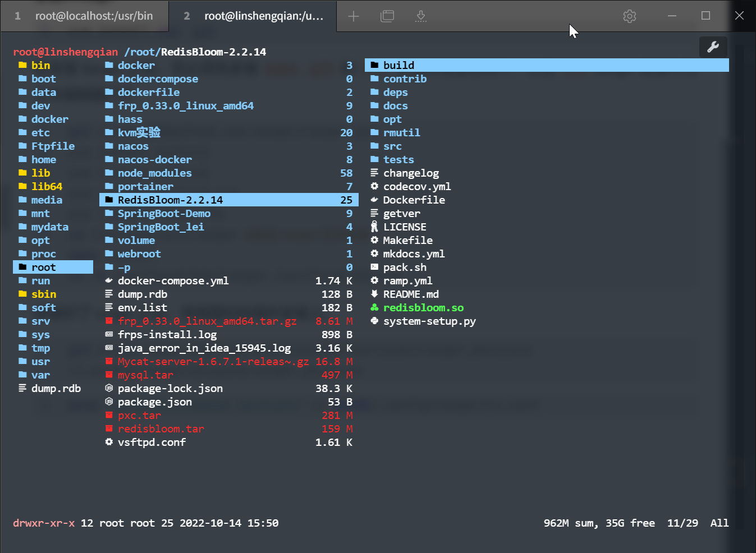Switch to tab root@linshengqian
The height and width of the screenshot is (553, 756).
(x=253, y=16)
